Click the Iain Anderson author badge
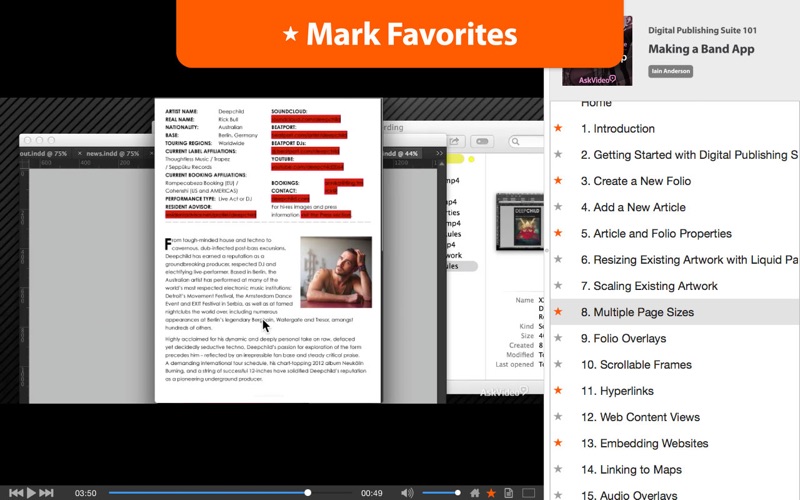This screenshot has width=800, height=500. (x=670, y=71)
